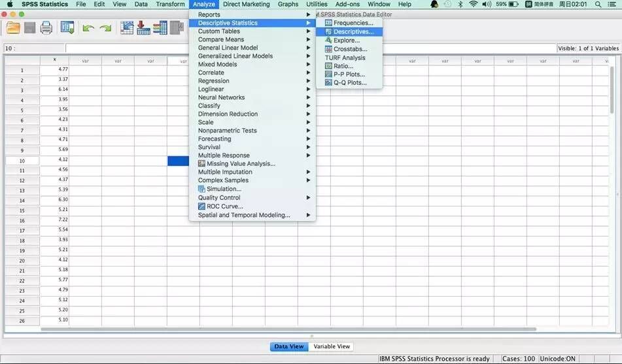The width and height of the screenshot is (622, 364).
Task: Click the volume speaker icon
Action: pos(487,4)
